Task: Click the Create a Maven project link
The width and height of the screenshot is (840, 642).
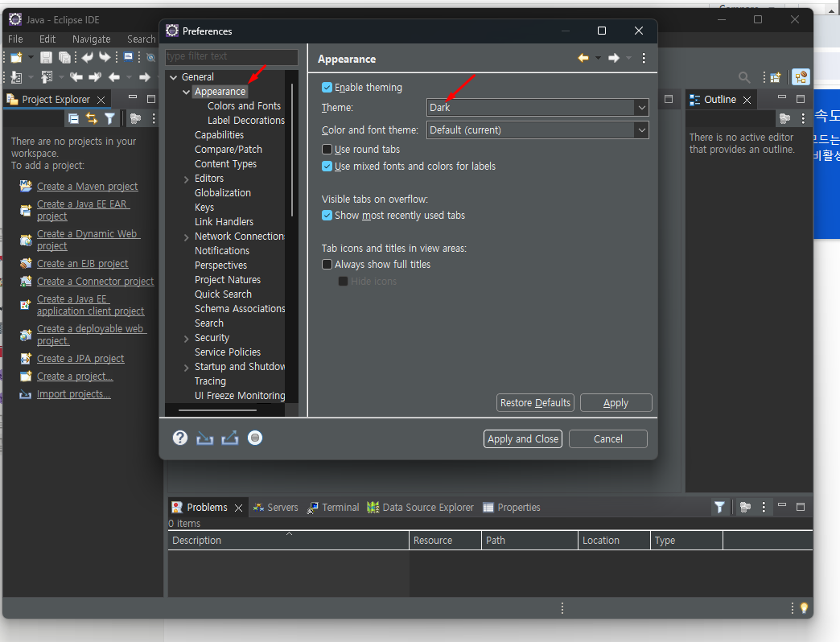Action: (88, 187)
